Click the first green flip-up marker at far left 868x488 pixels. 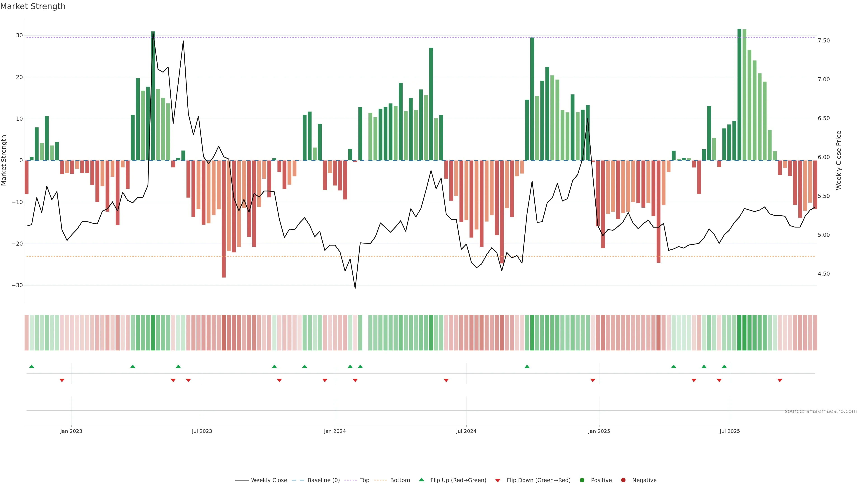pos(32,366)
